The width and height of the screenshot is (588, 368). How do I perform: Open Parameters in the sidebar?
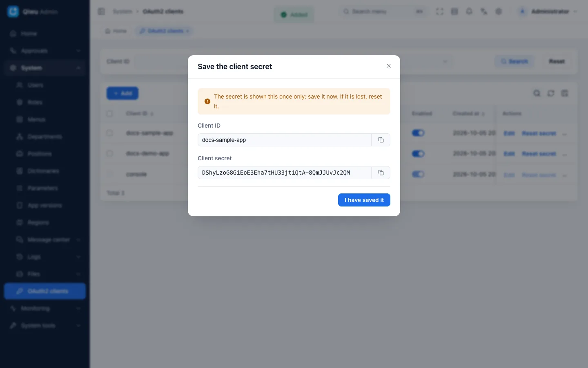pyautogui.click(x=45, y=188)
